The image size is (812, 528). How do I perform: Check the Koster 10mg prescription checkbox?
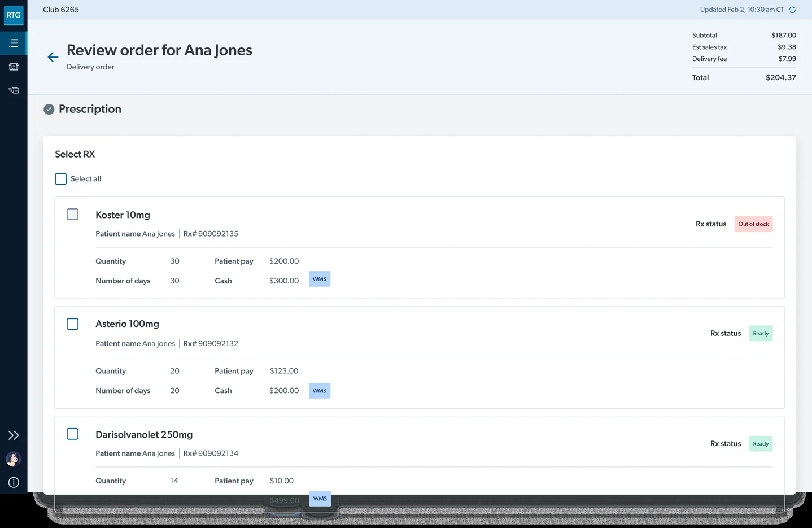72,215
